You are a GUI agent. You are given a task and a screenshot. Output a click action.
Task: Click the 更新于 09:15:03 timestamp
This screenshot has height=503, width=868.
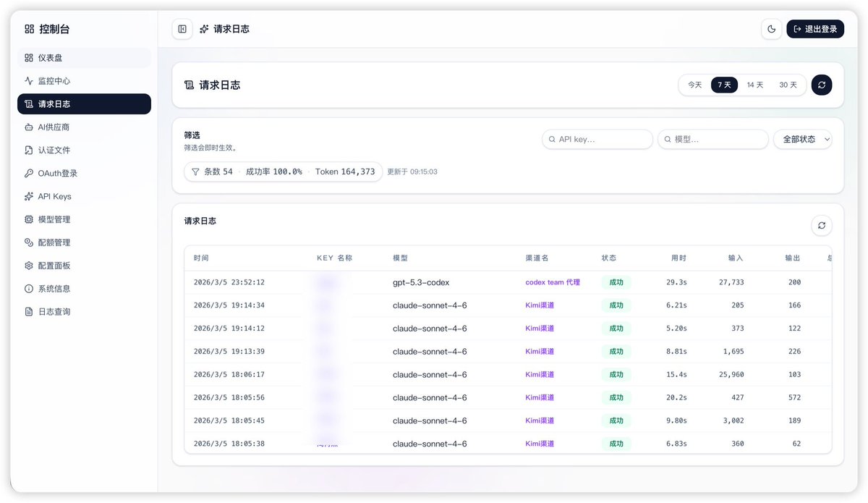(x=412, y=172)
